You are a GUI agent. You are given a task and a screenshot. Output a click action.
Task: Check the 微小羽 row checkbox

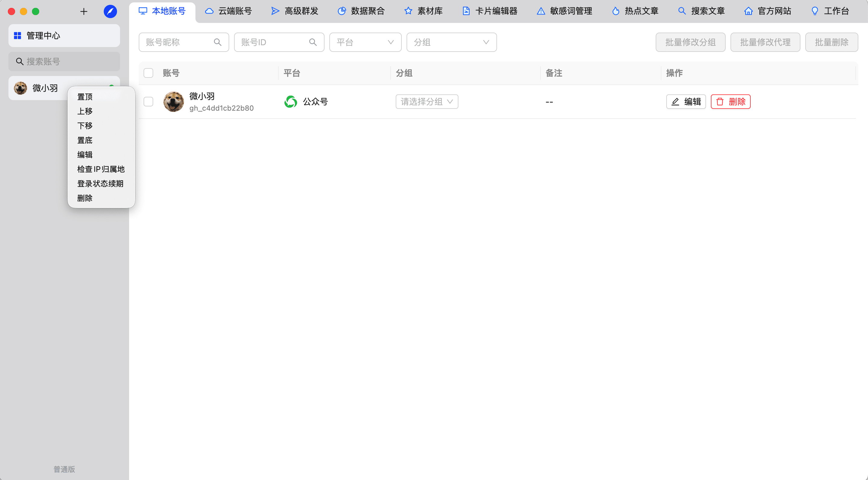[x=148, y=102]
